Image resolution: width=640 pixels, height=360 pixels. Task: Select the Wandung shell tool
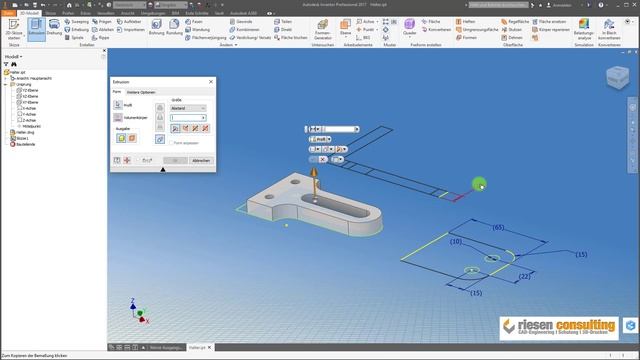coord(198,30)
